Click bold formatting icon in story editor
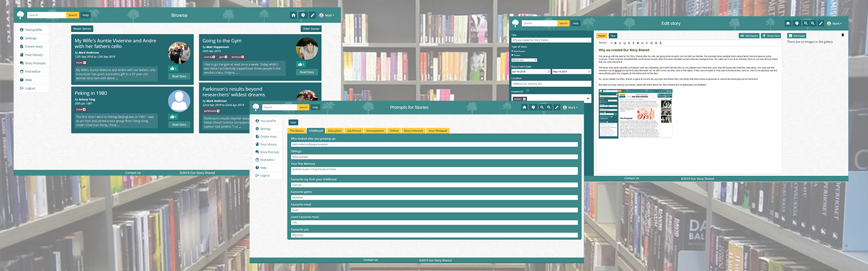868x271 pixels. (615, 43)
